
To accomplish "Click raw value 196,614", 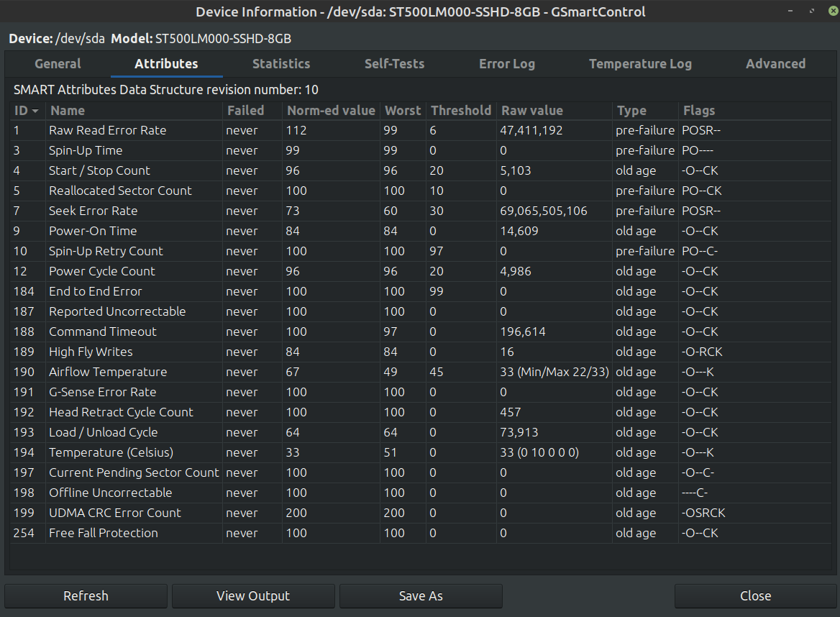I will click(x=522, y=332).
